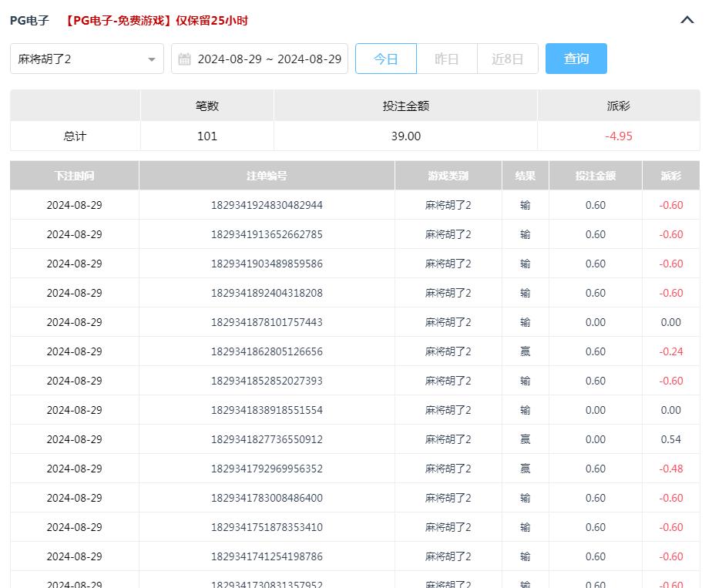Click the 派彩 column header
This screenshot has height=588, width=722.
(x=671, y=175)
